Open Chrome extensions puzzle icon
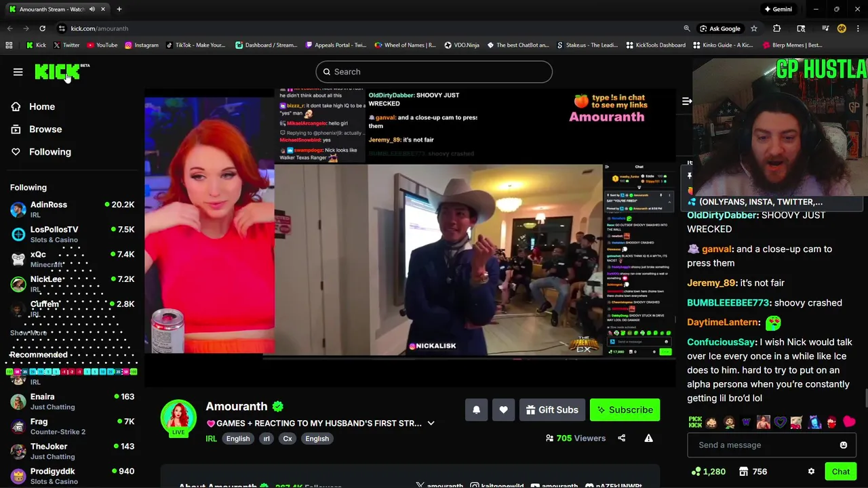The width and height of the screenshot is (868, 488). coord(777,28)
